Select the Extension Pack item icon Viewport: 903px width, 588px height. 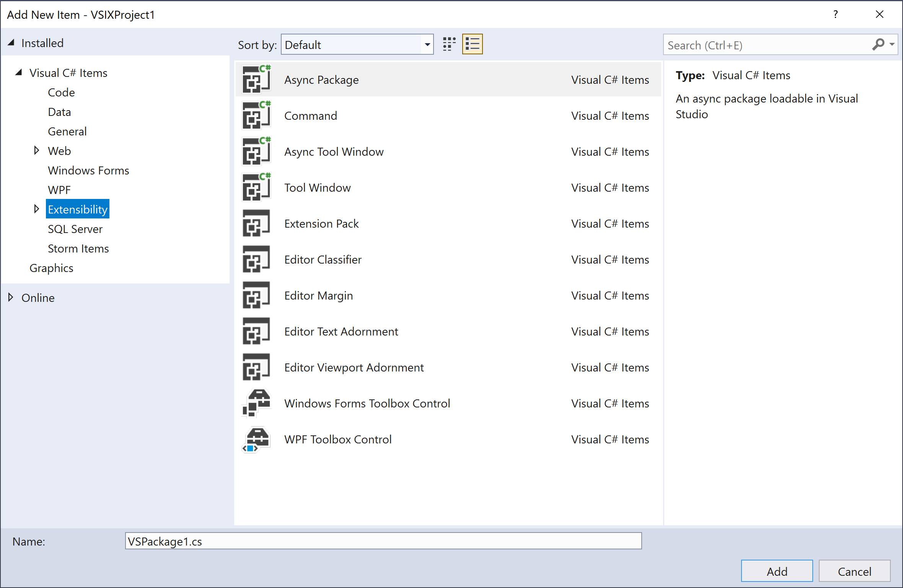point(257,224)
